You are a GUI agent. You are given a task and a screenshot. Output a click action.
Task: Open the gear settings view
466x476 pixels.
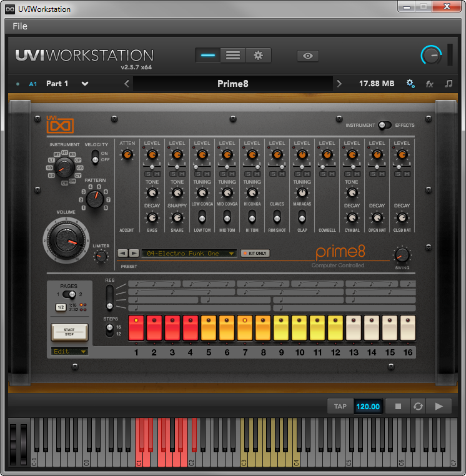258,56
